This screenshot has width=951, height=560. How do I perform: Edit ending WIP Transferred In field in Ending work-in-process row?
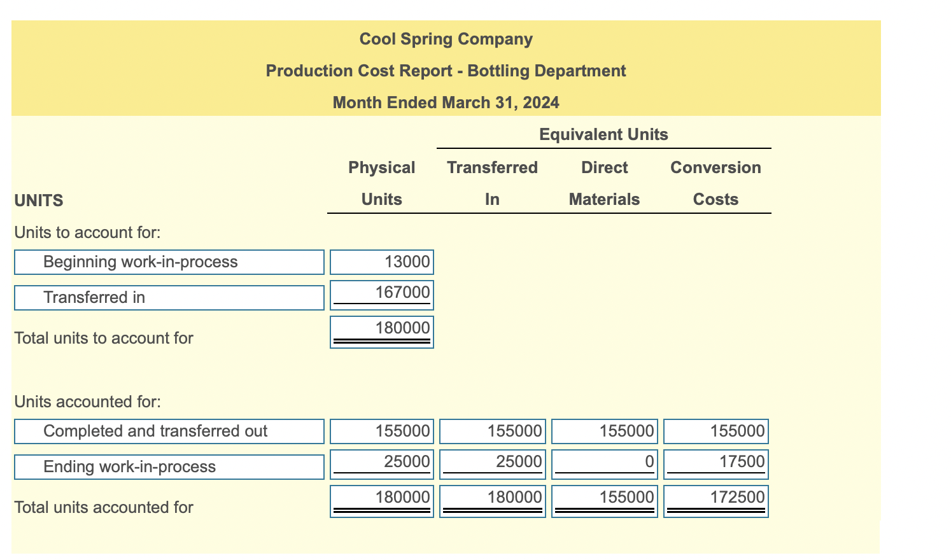493,465
